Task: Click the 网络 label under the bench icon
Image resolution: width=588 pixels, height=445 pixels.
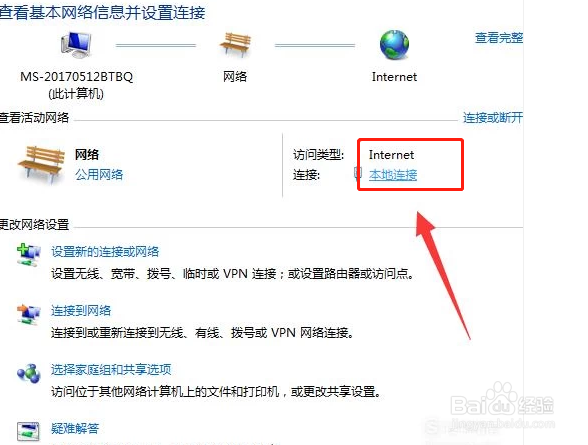Action: point(235,77)
